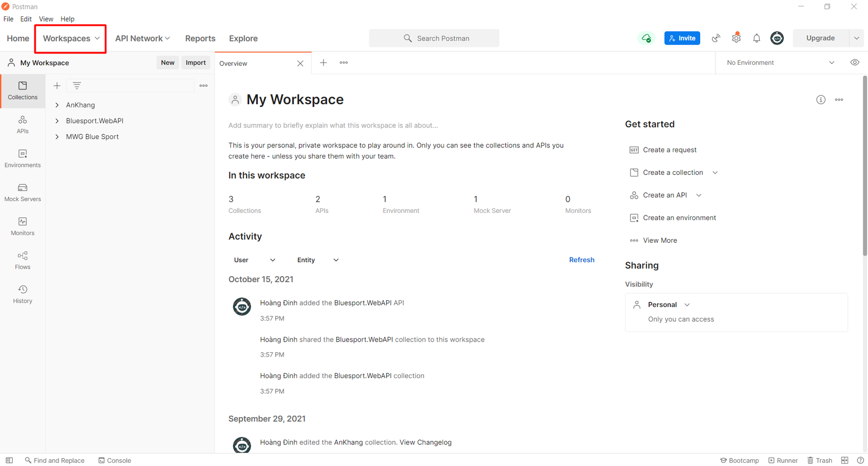
Task: Open the Upgrade dropdown arrow
Action: click(856, 38)
